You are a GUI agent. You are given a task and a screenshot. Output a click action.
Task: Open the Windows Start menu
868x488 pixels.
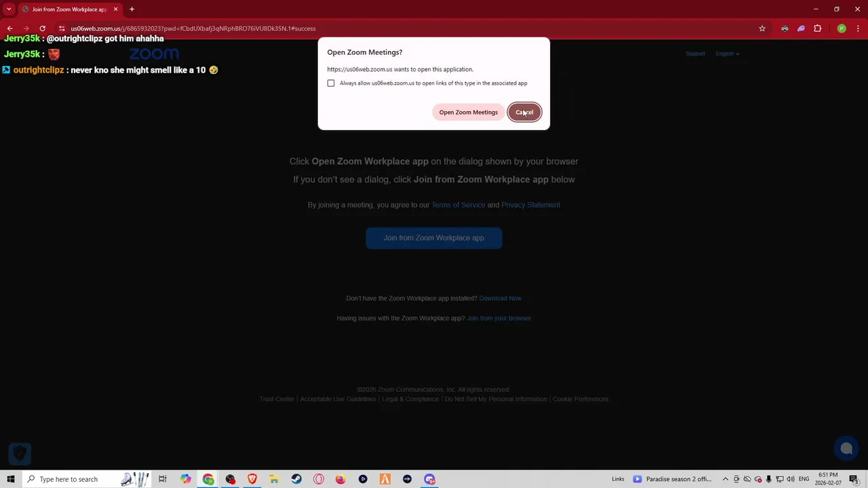click(x=10, y=479)
